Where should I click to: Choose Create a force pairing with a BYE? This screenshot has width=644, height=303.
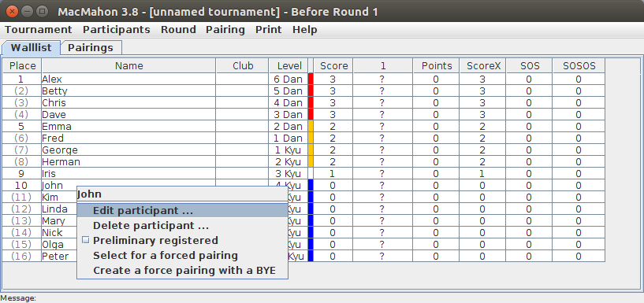coord(182,271)
